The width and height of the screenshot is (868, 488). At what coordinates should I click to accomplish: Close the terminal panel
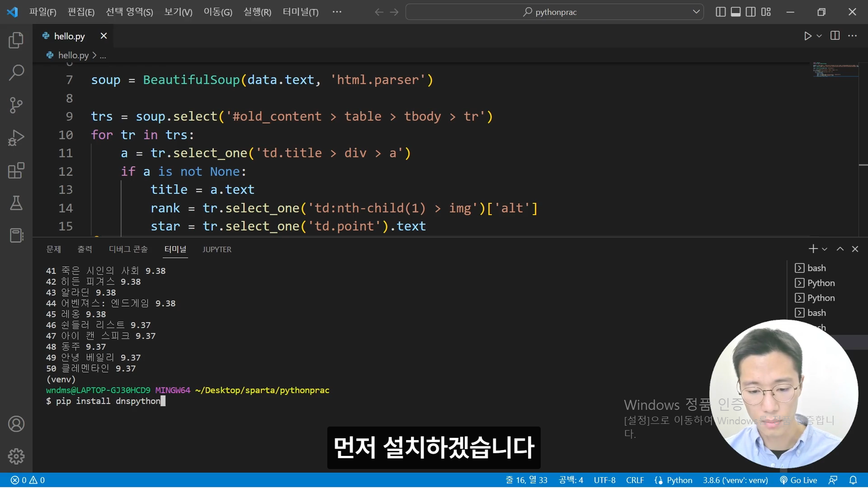coord(855,249)
